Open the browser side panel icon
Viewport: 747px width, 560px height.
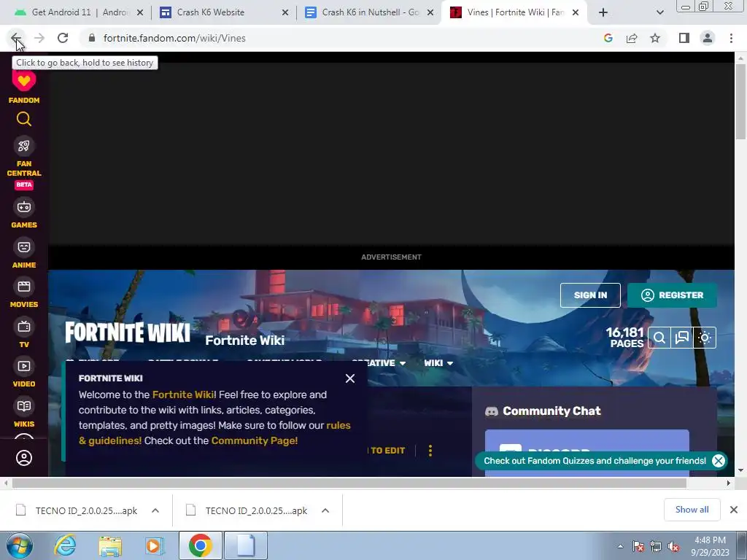(684, 38)
